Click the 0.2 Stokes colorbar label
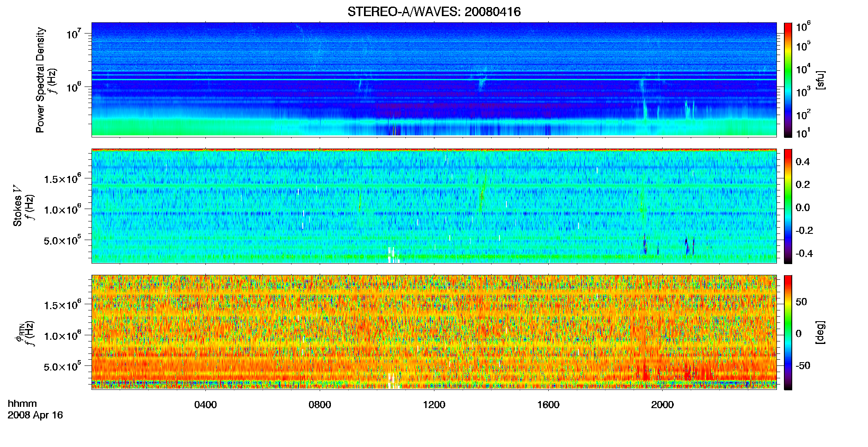This screenshot has height=447, width=868. click(x=803, y=185)
